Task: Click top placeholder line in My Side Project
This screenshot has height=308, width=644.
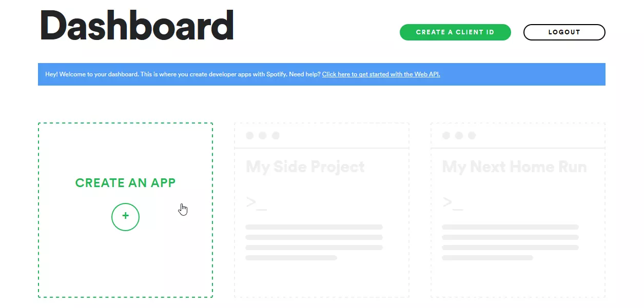Action: 314,227
